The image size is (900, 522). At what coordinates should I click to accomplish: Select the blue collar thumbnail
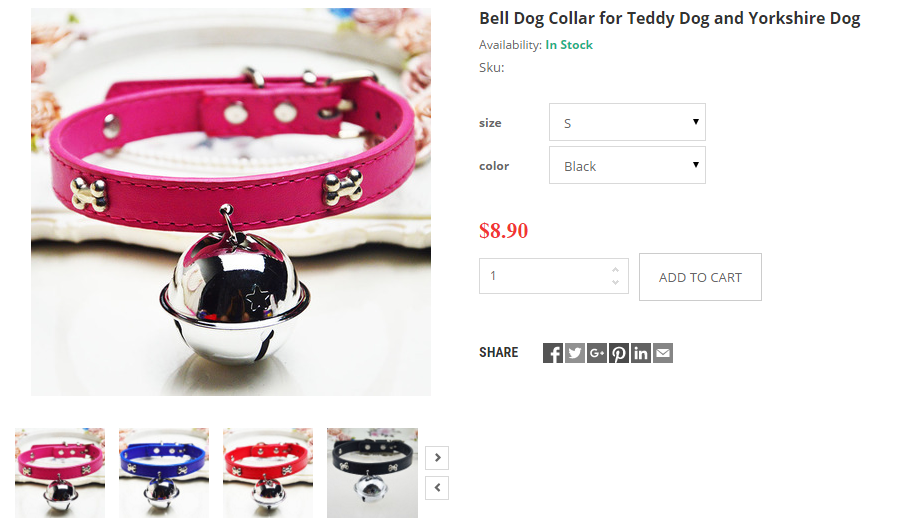click(164, 473)
